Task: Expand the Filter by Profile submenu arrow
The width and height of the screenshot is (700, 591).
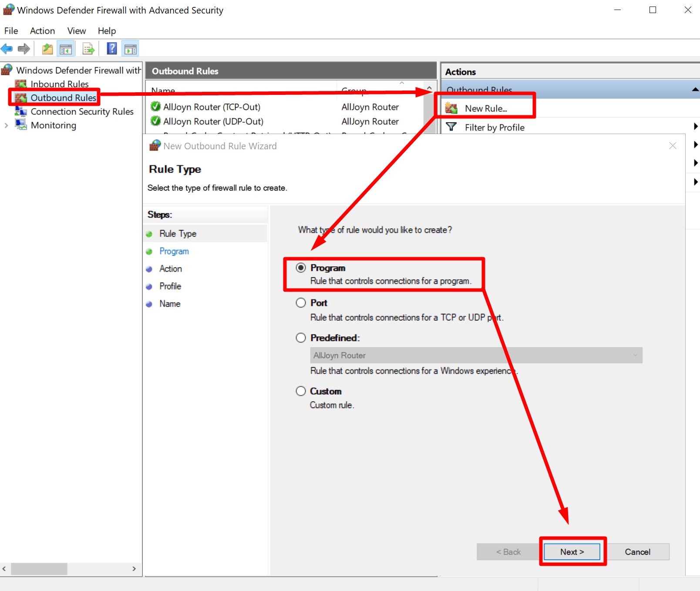Action: [x=695, y=127]
